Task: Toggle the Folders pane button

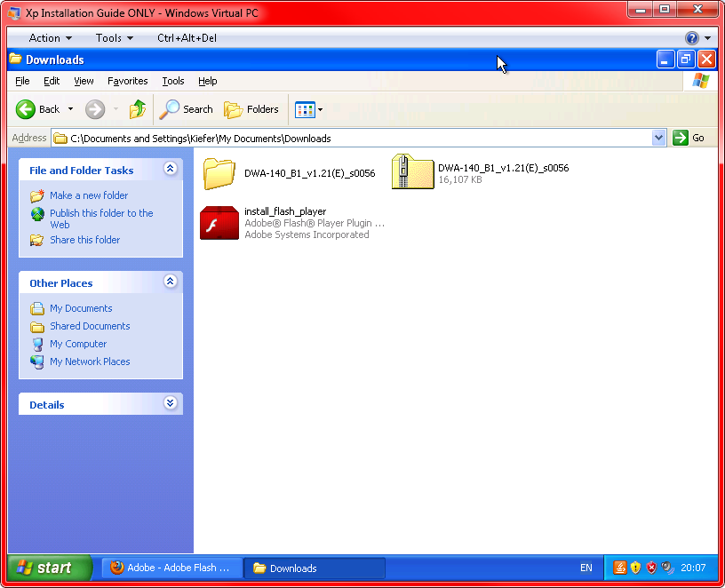Action: click(251, 109)
